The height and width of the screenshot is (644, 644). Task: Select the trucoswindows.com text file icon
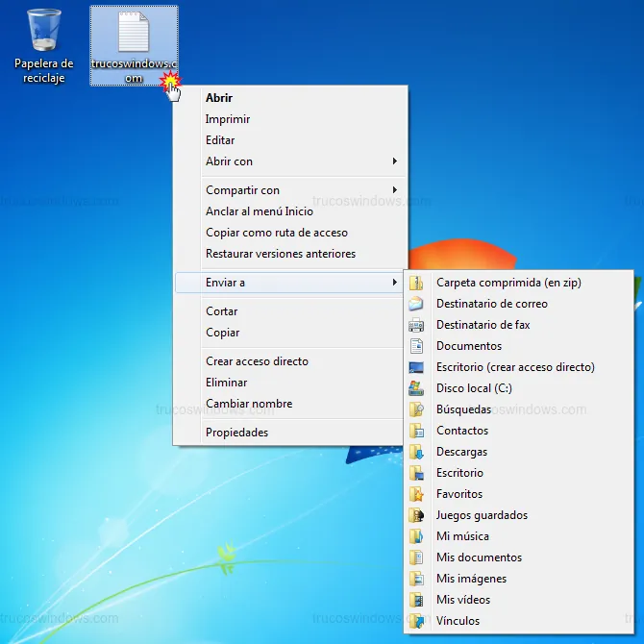coord(133,35)
